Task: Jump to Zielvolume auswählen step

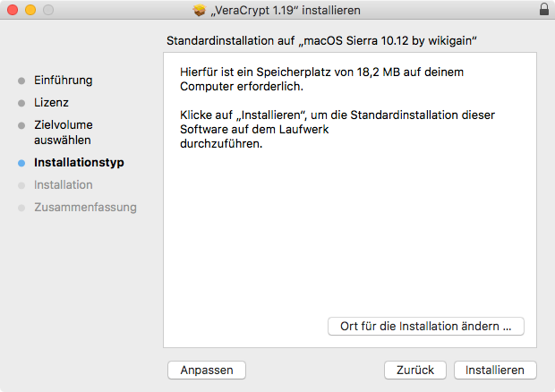Action: coord(63,132)
